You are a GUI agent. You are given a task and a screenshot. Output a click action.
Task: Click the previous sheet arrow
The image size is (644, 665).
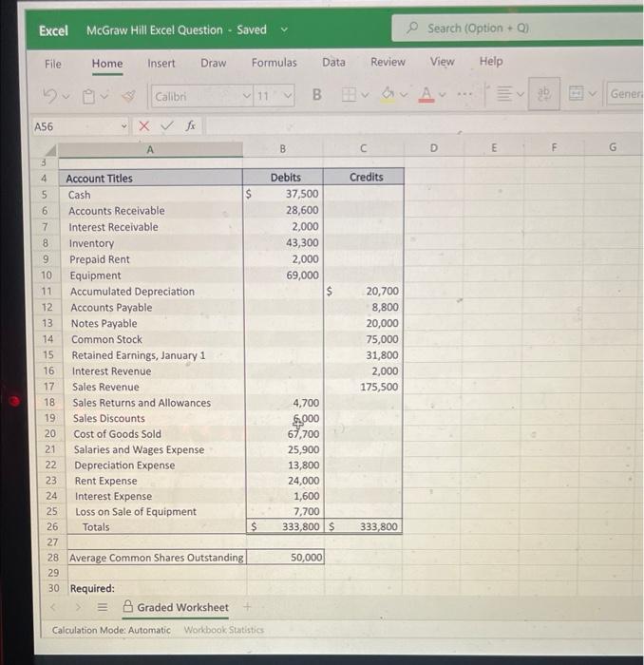[x=53, y=607]
